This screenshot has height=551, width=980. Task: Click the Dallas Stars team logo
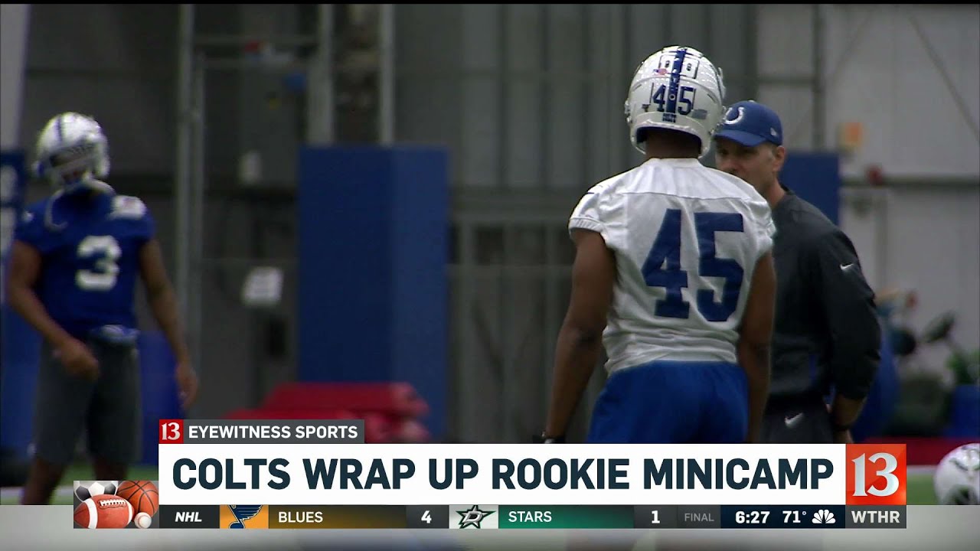473,517
